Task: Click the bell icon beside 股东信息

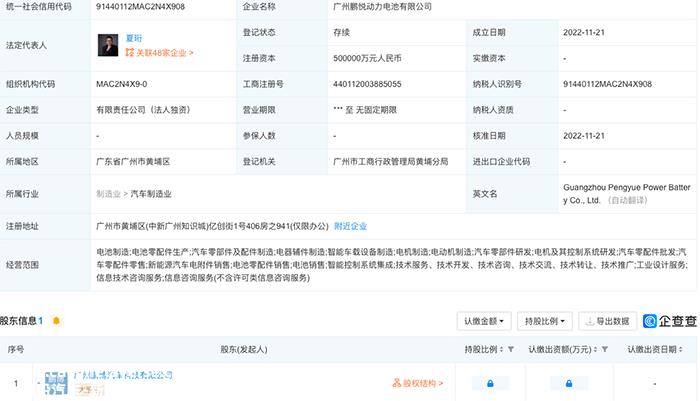Action: 56,321
